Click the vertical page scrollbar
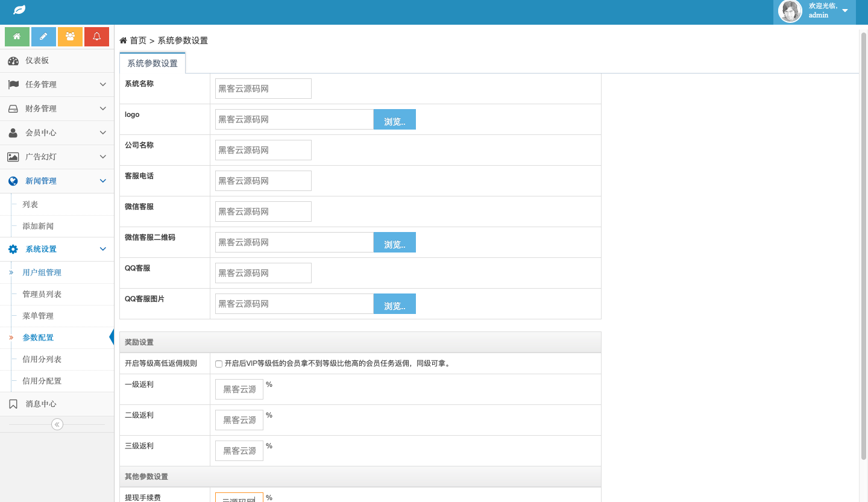Screen dimensions: 868x502 [x=863, y=241]
